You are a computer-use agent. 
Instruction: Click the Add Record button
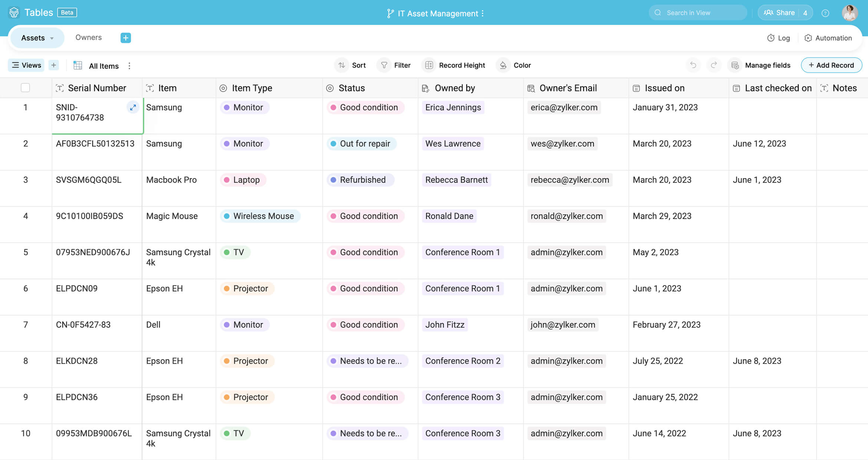831,65
